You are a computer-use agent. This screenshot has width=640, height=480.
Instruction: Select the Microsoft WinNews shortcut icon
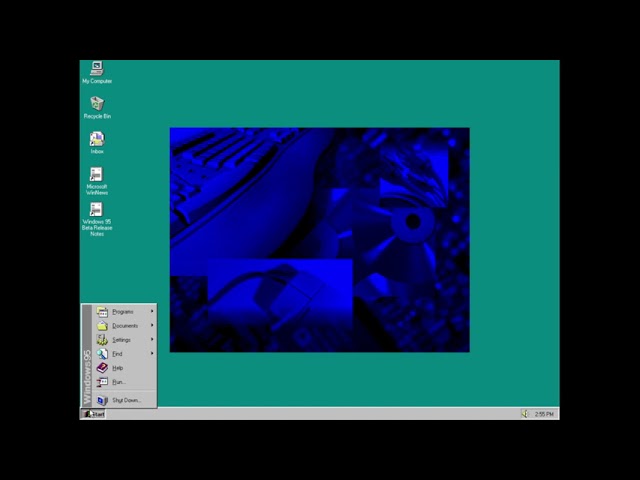[x=96, y=174]
